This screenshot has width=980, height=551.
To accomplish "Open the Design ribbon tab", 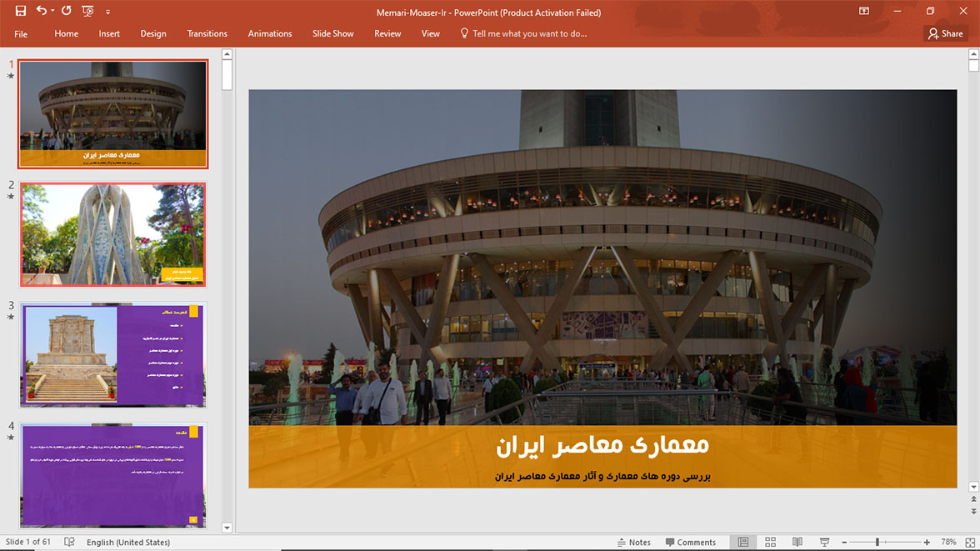I will (153, 33).
